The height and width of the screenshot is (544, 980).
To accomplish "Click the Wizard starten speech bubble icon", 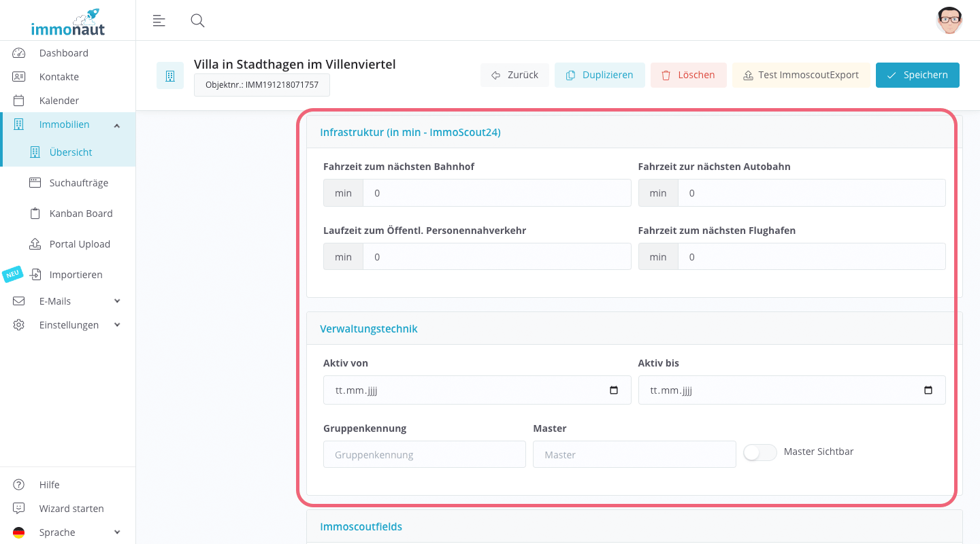I will (18, 508).
